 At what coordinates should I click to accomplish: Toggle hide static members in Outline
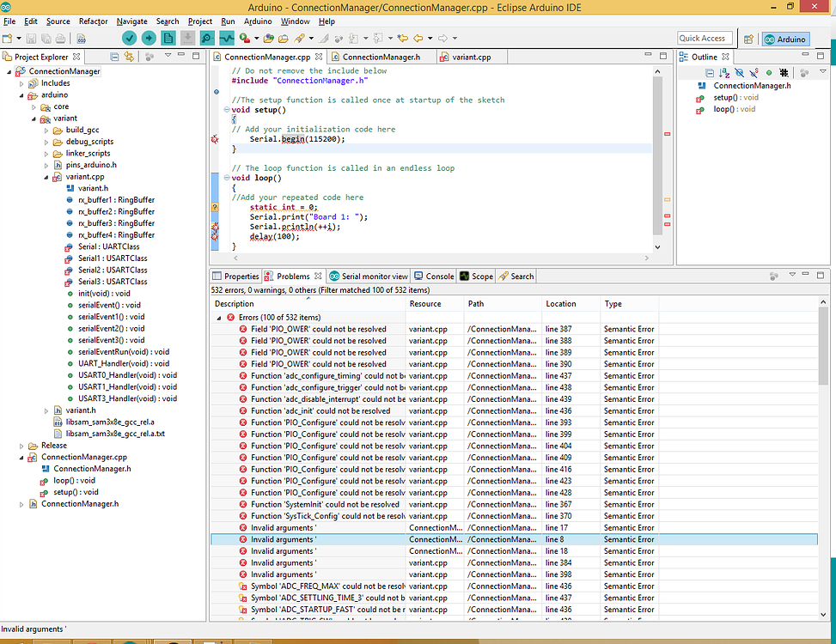pyautogui.click(x=754, y=73)
